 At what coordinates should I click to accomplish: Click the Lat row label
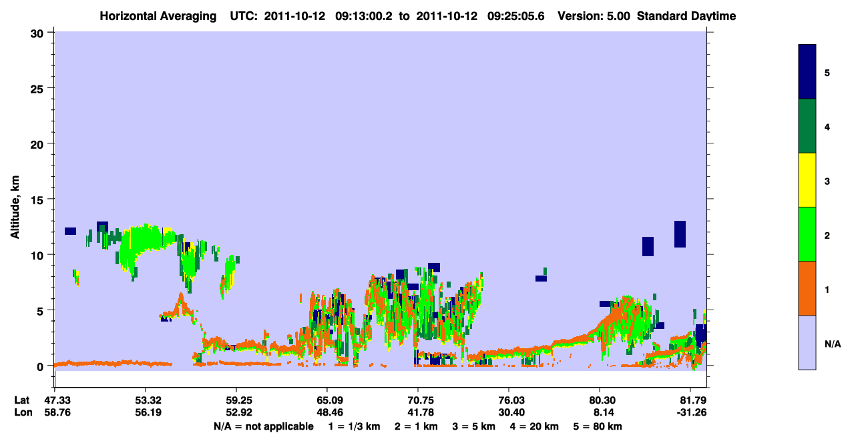[23, 400]
